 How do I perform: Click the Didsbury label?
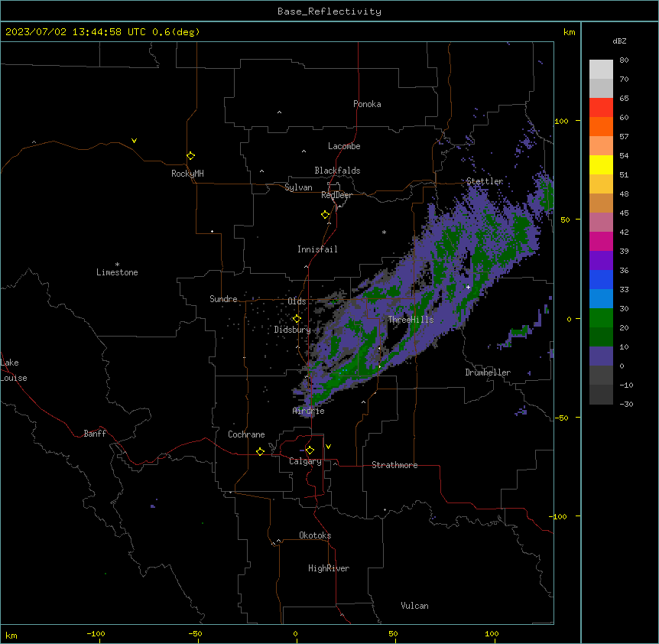tap(293, 330)
